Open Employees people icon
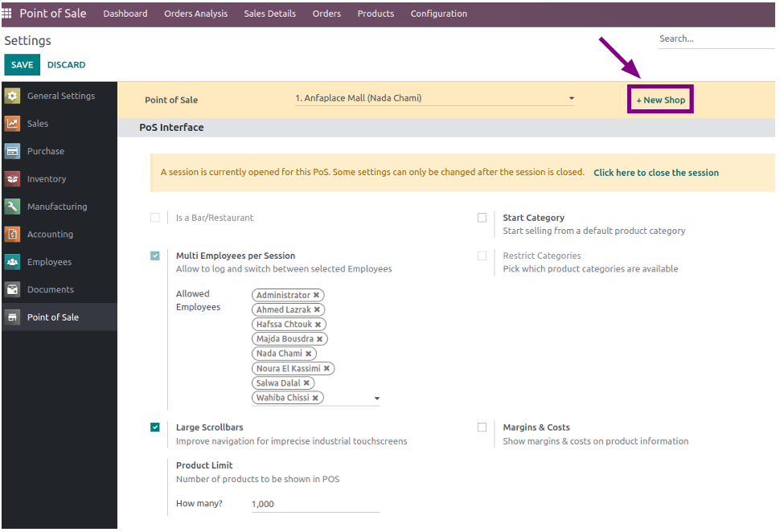Viewport: 780px width, 532px height. point(12,261)
